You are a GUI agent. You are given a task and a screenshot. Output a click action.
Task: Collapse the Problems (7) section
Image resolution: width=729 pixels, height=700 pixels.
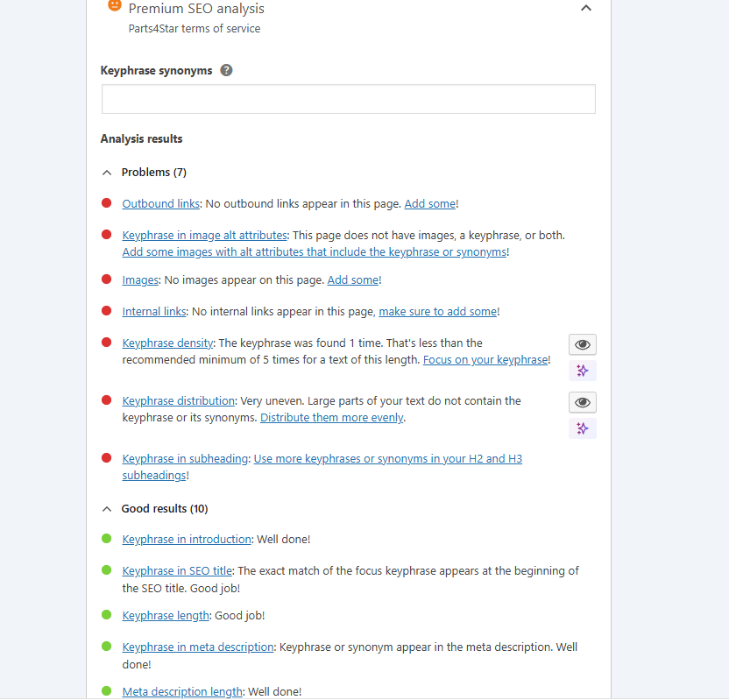pyautogui.click(x=106, y=172)
